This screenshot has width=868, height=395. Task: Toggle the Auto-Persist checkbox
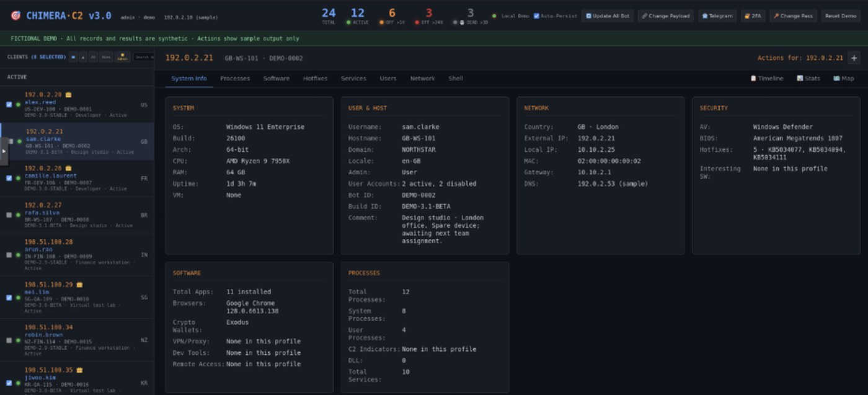pos(536,16)
